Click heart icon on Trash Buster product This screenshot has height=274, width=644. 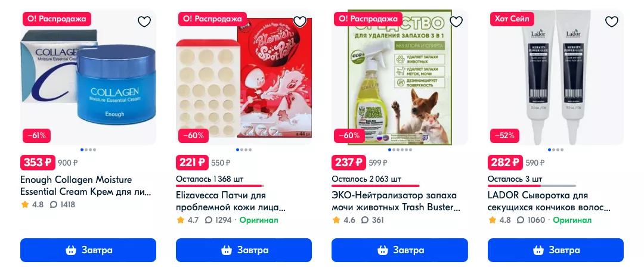[x=456, y=21]
